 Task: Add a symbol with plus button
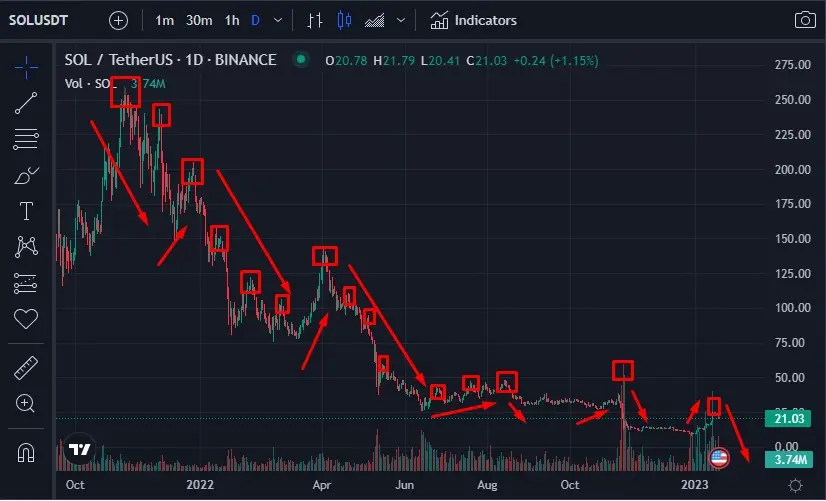click(119, 21)
